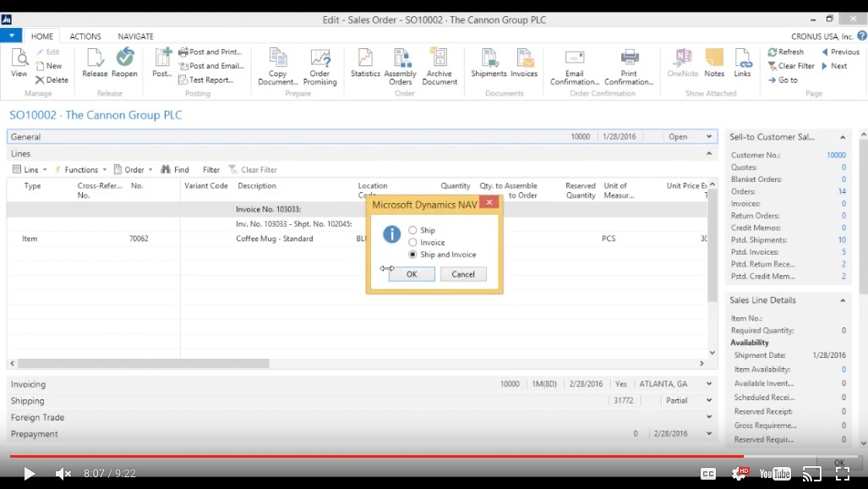
Task: Switch to the HOME tab
Action: point(42,36)
